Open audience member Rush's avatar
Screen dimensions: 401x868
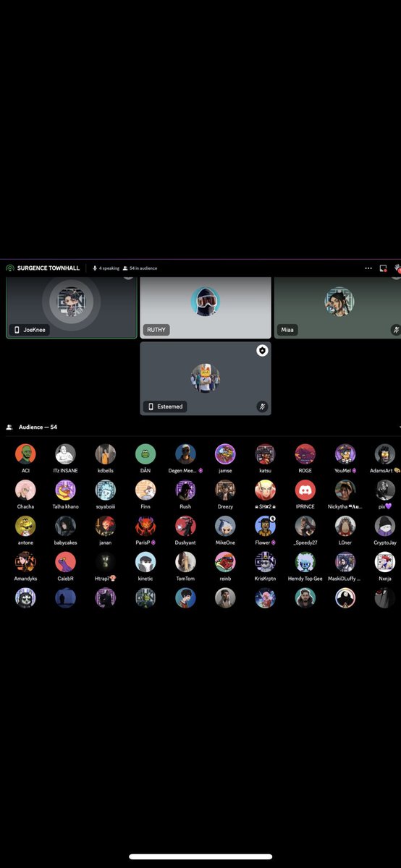tap(185, 490)
